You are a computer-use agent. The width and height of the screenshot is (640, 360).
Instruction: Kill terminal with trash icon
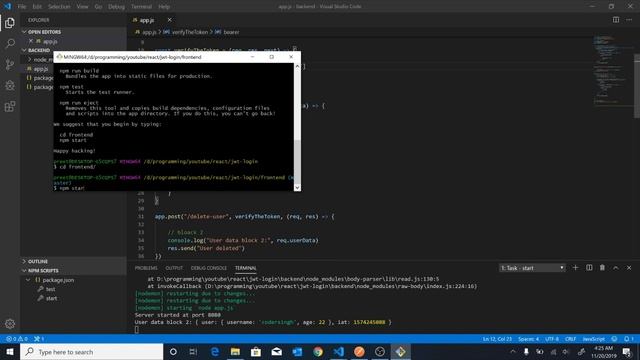click(x=602, y=268)
